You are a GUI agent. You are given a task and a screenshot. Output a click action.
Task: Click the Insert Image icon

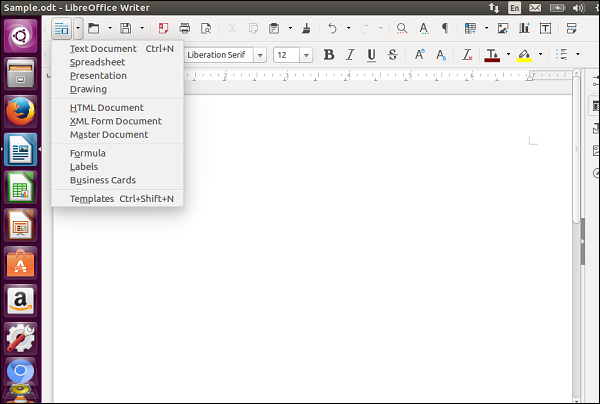pyautogui.click(x=503, y=28)
